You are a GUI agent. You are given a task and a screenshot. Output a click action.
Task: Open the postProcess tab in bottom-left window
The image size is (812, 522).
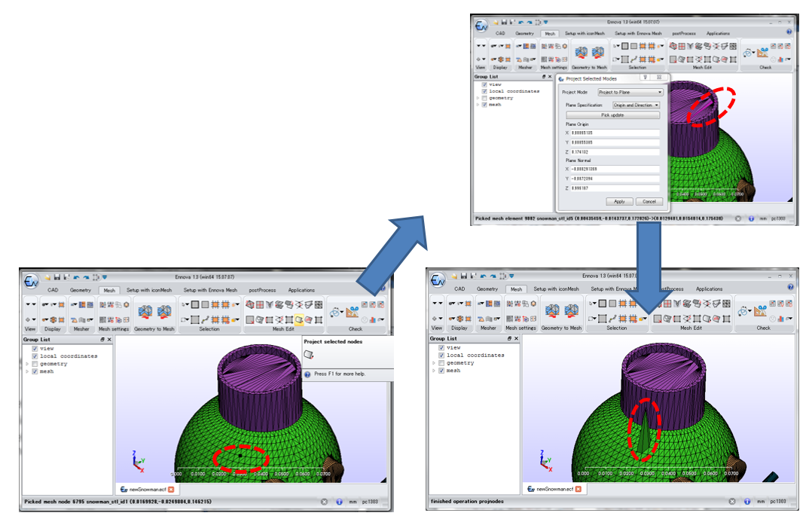[262, 290]
